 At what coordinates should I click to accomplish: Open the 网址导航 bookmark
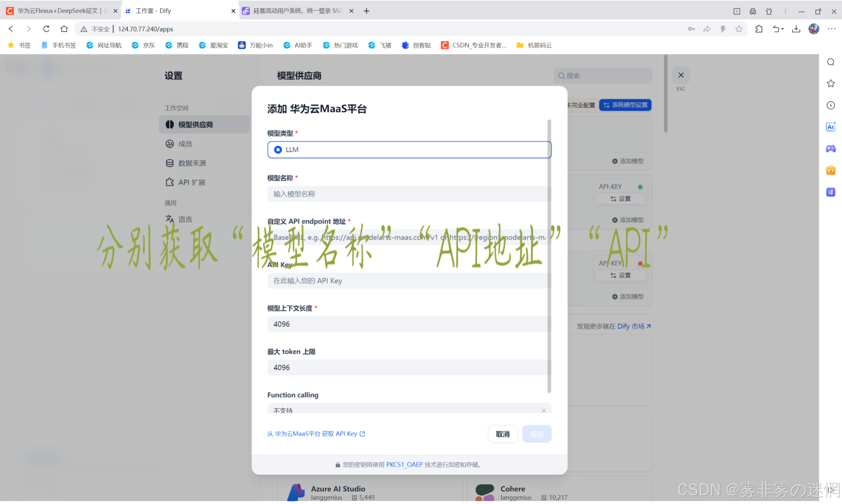[103, 45]
